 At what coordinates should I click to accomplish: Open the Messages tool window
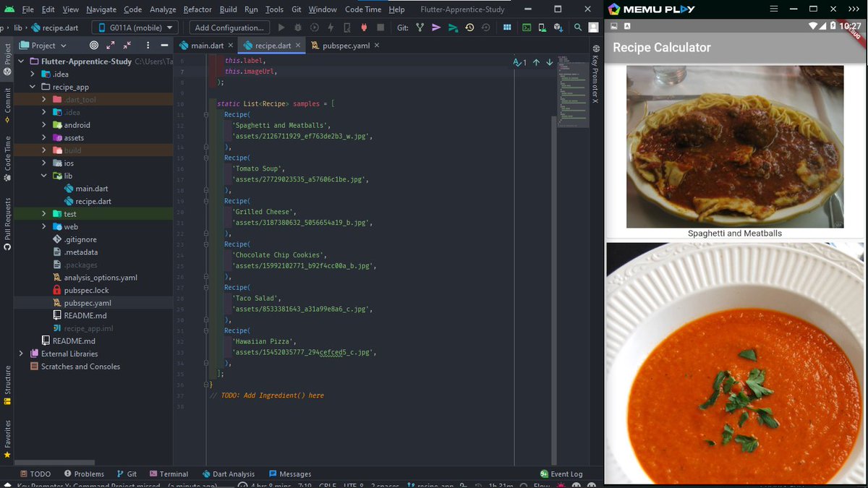pos(289,474)
